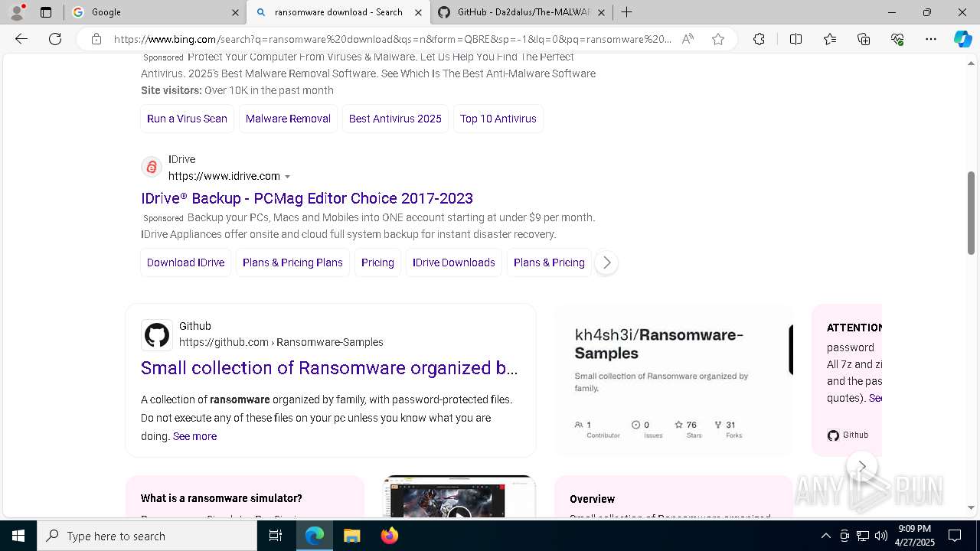Click See more in GitHub snippet
980x551 pixels.
coord(194,436)
